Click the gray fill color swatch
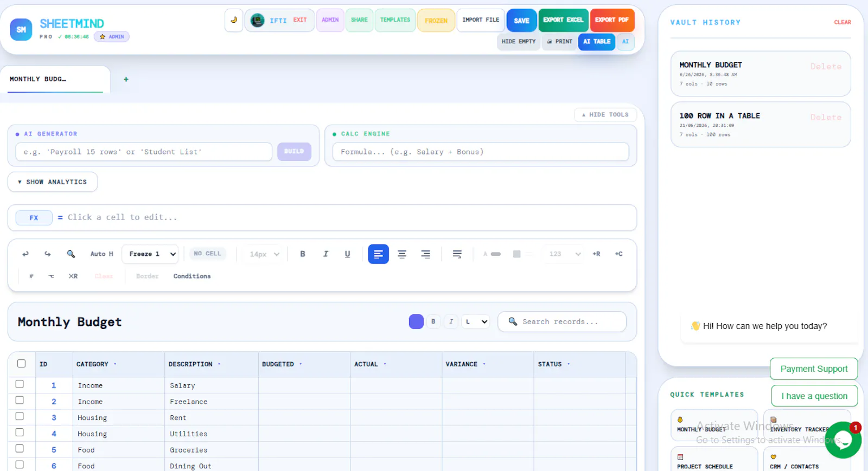Screen dimensions: 868x471 click(x=516, y=254)
